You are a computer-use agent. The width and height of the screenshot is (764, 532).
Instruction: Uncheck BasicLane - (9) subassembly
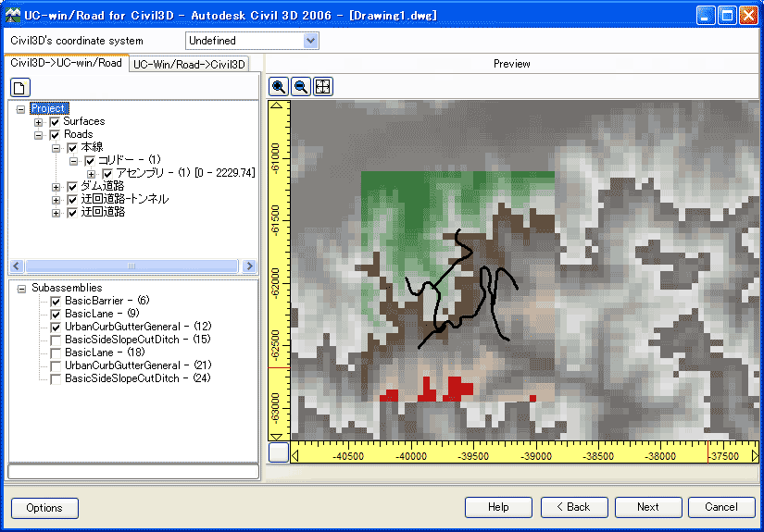point(56,314)
